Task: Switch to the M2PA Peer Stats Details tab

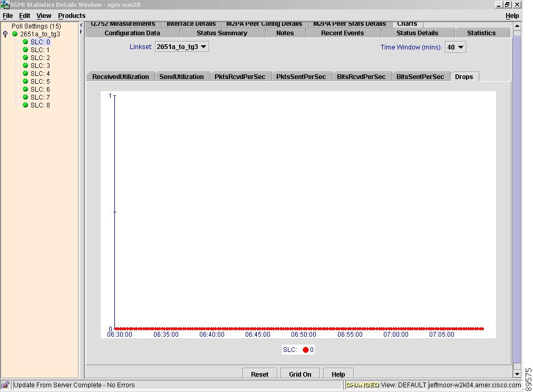Action: click(350, 24)
